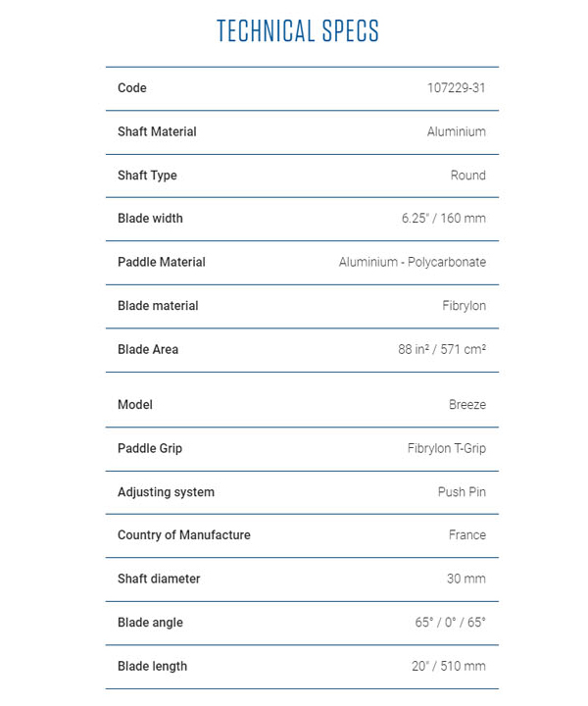Click the Paddle Material label

coord(162,262)
